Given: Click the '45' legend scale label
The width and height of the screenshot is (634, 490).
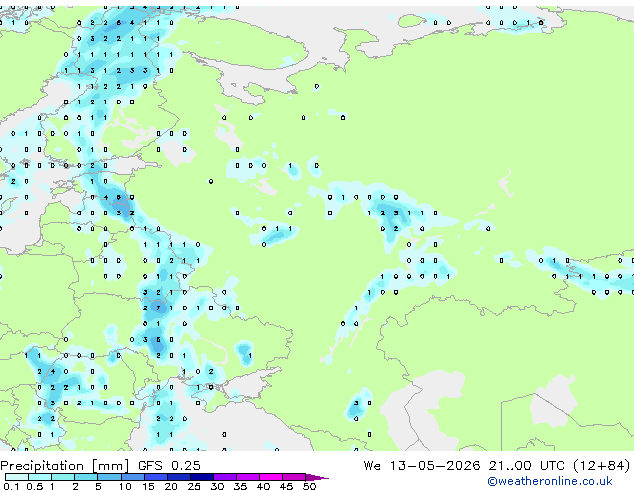Looking at the screenshot, I should coord(286,486).
